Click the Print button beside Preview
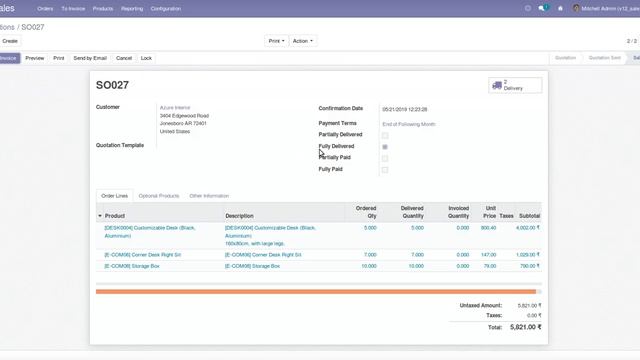The width and height of the screenshot is (640, 360). click(59, 58)
